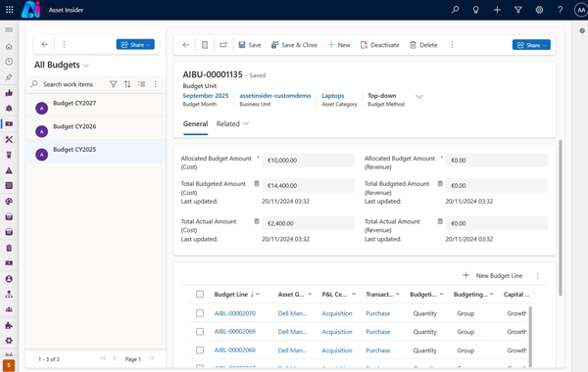The height and width of the screenshot is (372, 588).
Task: Open Pinned items in sidebar
Action: pyautogui.click(x=9, y=77)
